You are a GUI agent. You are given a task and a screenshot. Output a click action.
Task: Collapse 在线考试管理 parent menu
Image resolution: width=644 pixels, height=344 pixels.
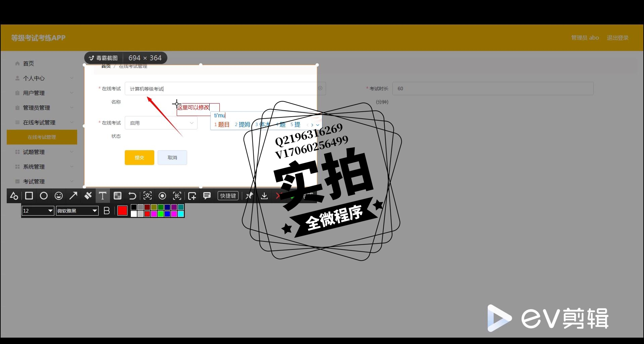(42, 122)
